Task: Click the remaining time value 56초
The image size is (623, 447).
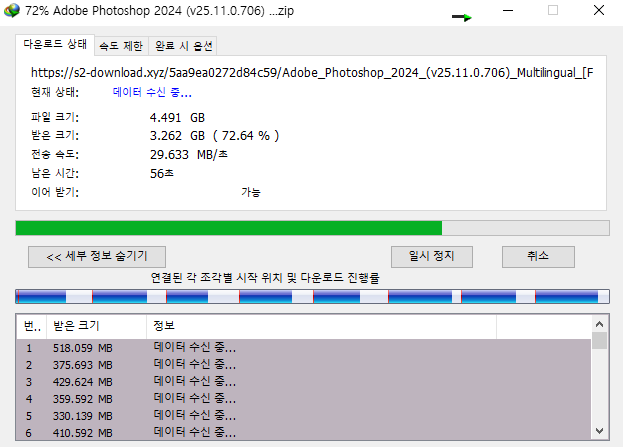Action: point(162,174)
